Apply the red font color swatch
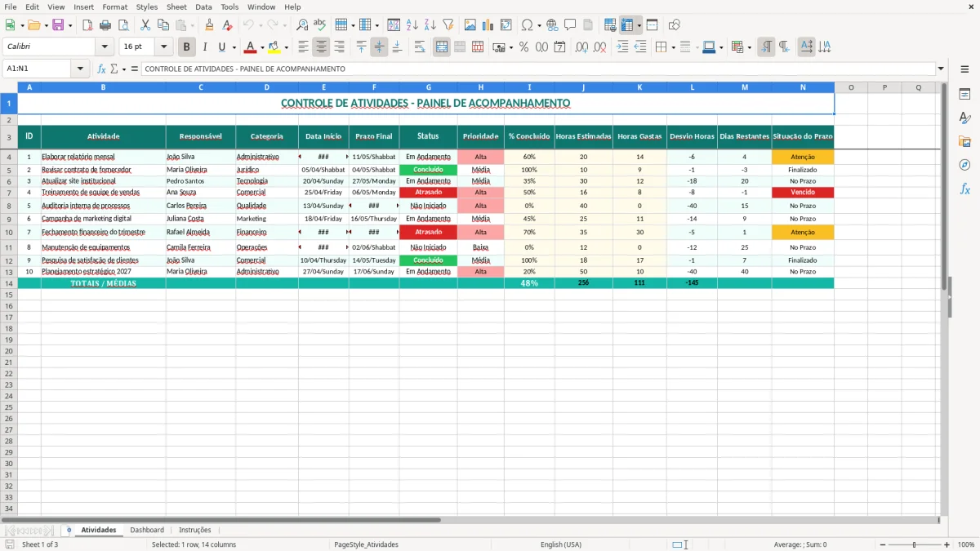 pyautogui.click(x=251, y=47)
